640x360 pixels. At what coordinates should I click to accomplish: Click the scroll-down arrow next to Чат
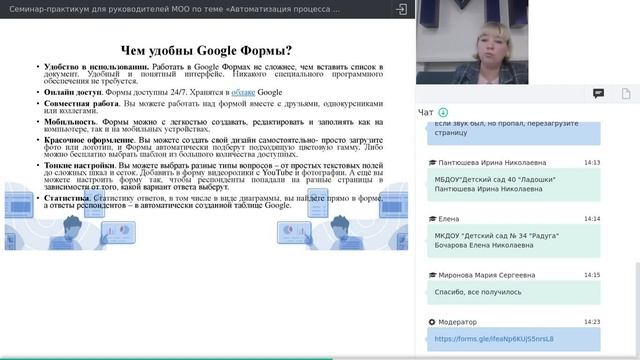click(x=443, y=112)
